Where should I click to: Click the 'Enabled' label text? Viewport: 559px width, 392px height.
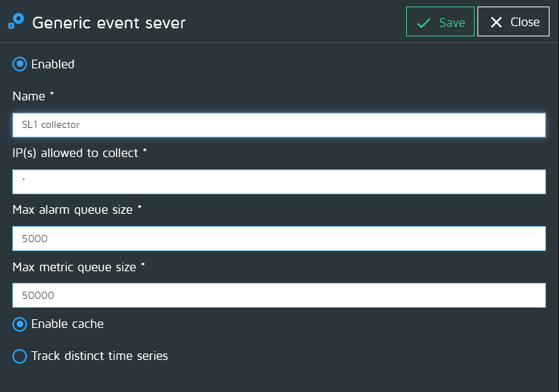52,64
